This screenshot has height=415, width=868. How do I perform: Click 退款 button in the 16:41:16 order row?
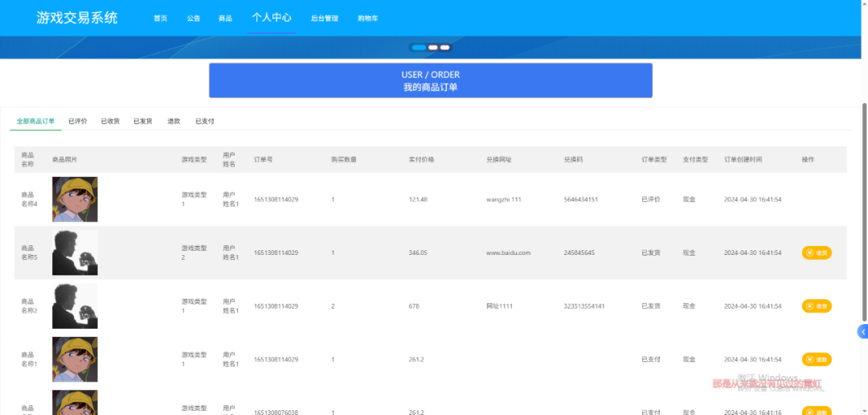click(x=817, y=412)
